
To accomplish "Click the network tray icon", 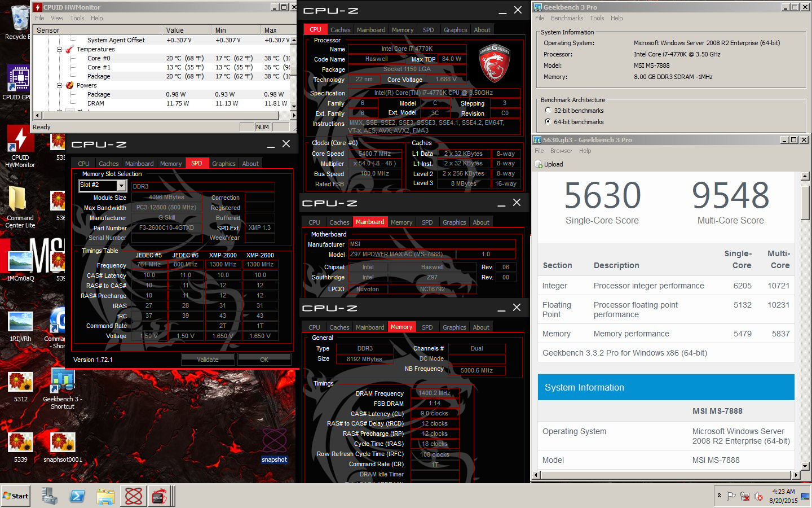I will pyautogui.click(x=745, y=496).
